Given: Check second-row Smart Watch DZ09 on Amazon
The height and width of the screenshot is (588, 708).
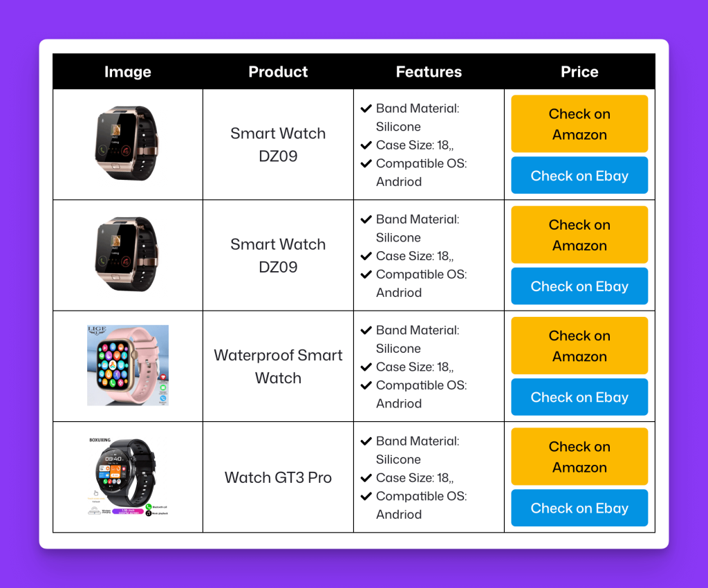Looking at the screenshot, I should point(579,235).
